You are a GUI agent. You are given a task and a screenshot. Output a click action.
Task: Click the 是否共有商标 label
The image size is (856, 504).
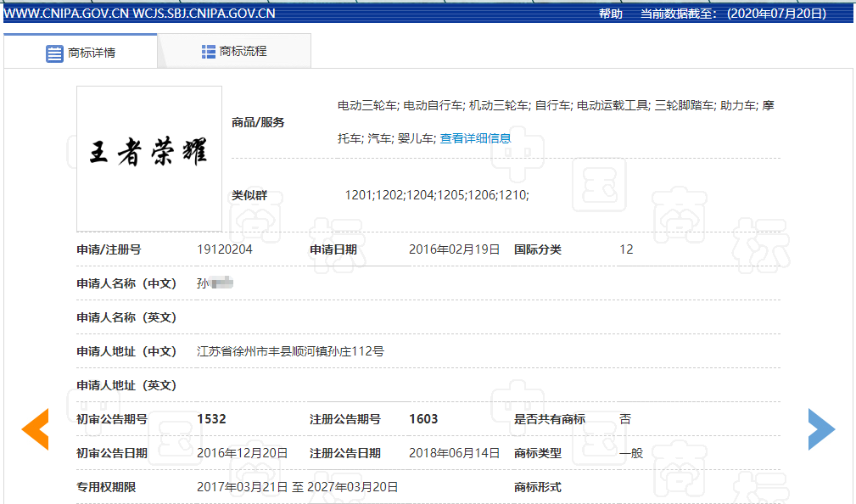tap(550, 419)
